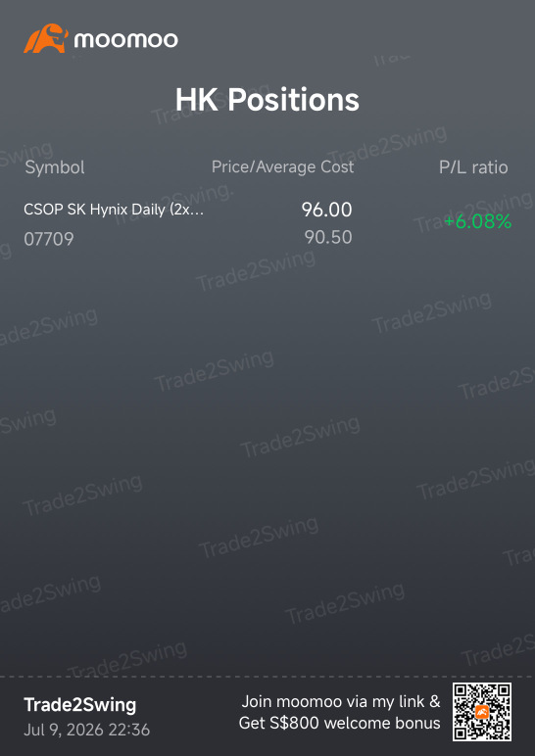
Task: Click the dashed divider above the footer
Action: click(267, 677)
